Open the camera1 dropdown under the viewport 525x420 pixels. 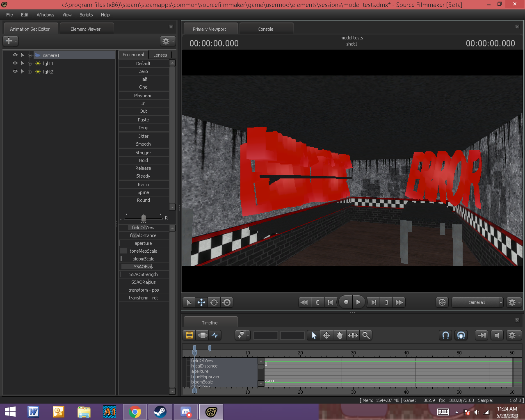(x=477, y=302)
